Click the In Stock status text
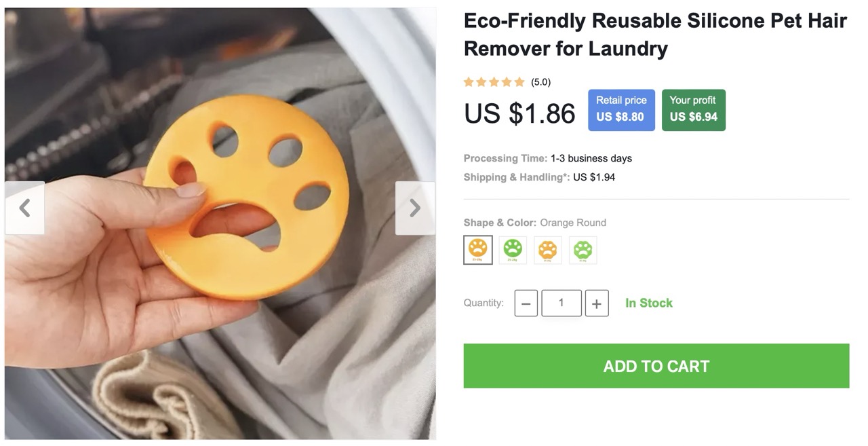Viewport: 868px width, 446px height. click(649, 303)
